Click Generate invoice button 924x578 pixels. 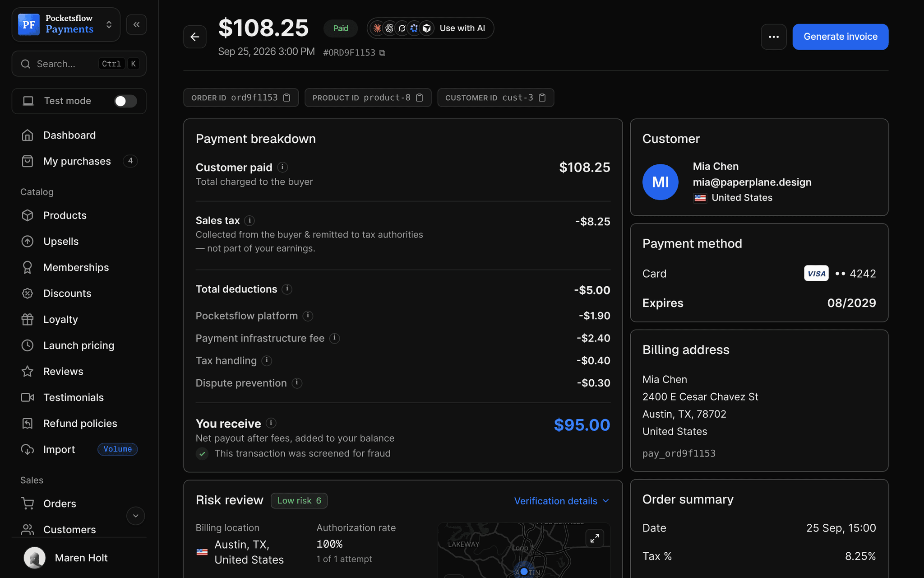(841, 37)
